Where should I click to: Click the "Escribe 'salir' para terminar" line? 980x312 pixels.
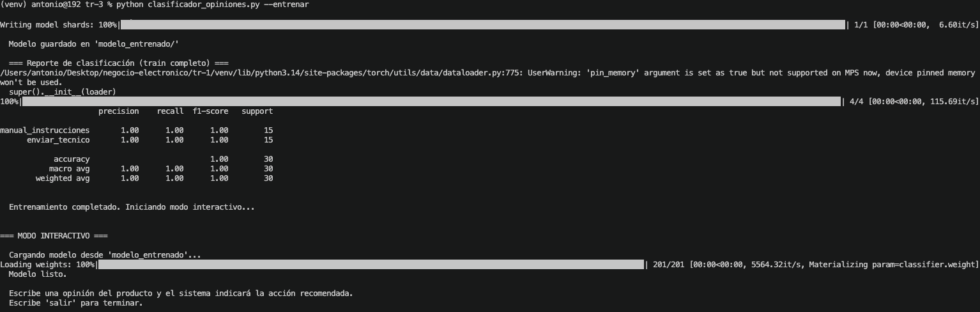point(75,303)
